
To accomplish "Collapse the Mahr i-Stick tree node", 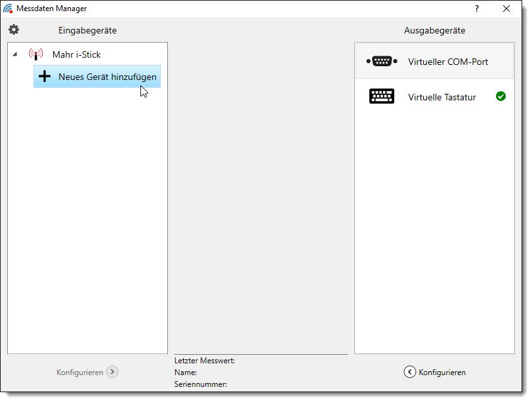I will 15,54.
